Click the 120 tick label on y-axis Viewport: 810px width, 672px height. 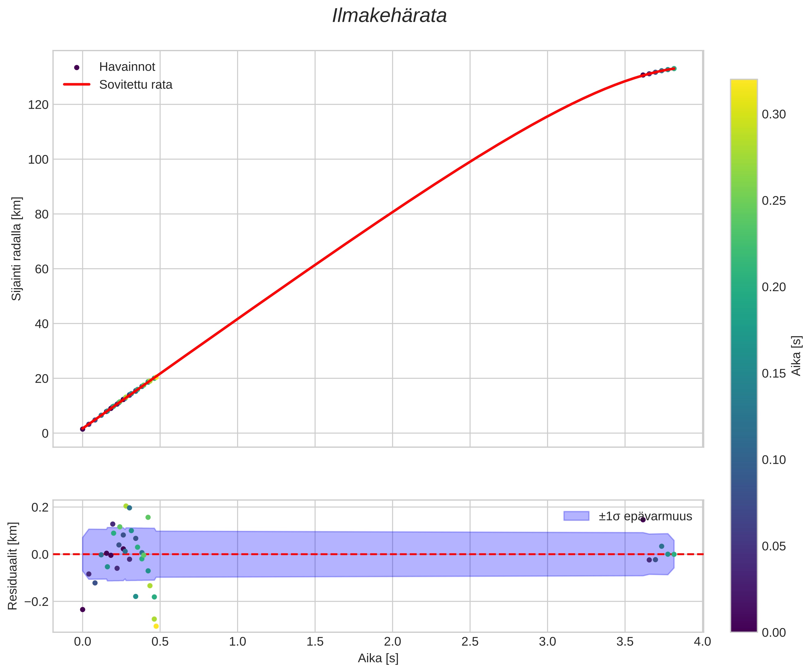[x=38, y=105]
